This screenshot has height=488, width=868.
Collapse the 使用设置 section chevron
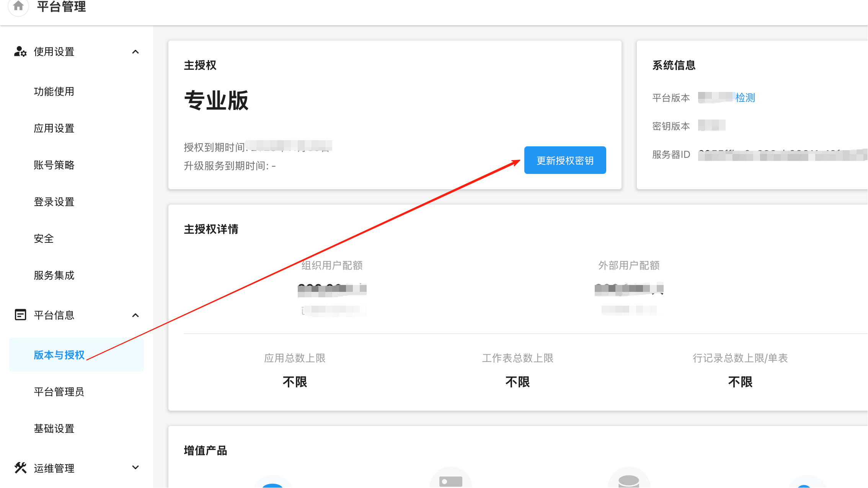[x=135, y=52]
